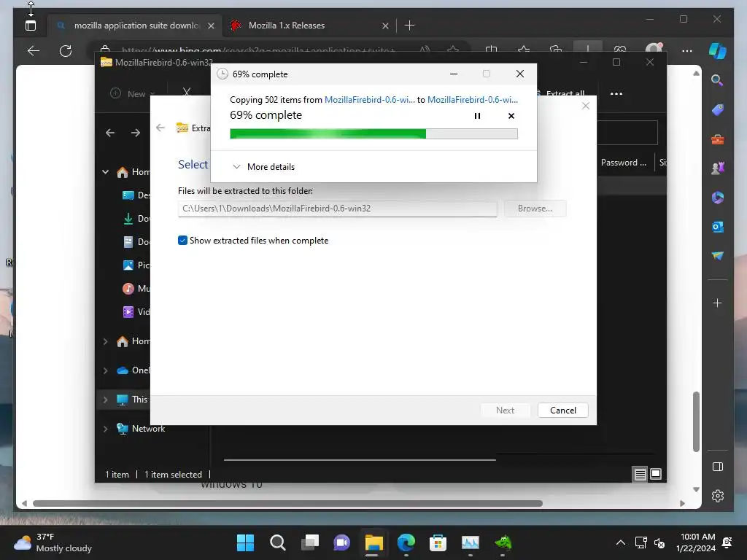This screenshot has height=560, width=747.
Task: Open Edge tab actions menu
Action: [x=31, y=26]
